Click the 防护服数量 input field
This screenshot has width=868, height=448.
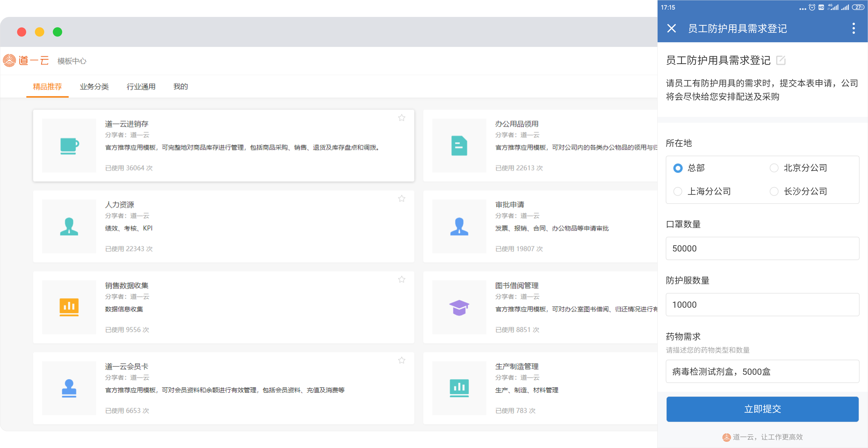pyautogui.click(x=762, y=305)
